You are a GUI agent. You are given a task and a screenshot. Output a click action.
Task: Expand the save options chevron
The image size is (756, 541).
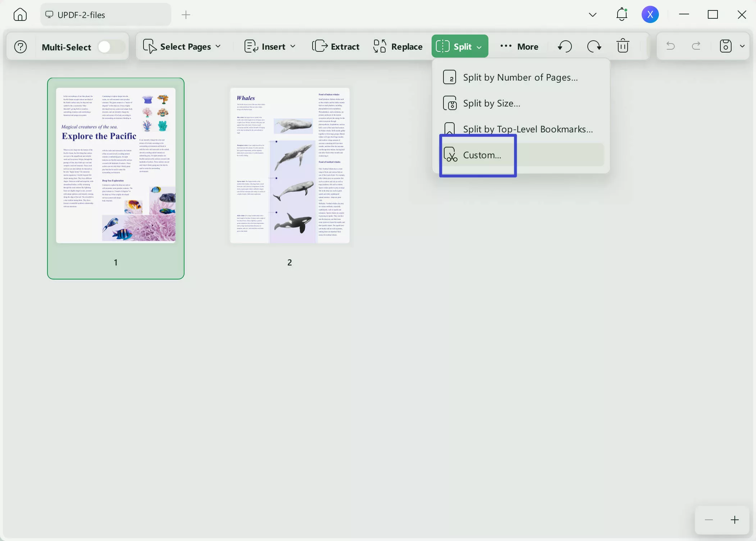pyautogui.click(x=742, y=46)
